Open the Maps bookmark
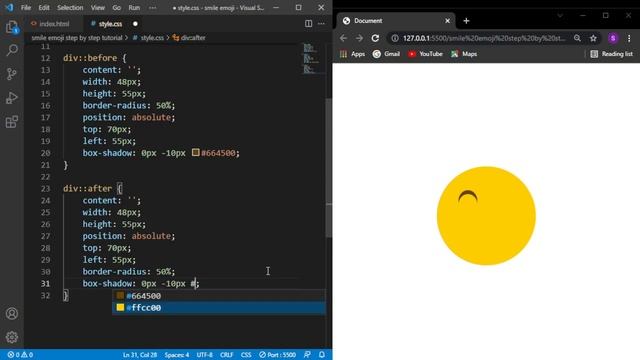This screenshot has height=360, width=640. pos(464,54)
